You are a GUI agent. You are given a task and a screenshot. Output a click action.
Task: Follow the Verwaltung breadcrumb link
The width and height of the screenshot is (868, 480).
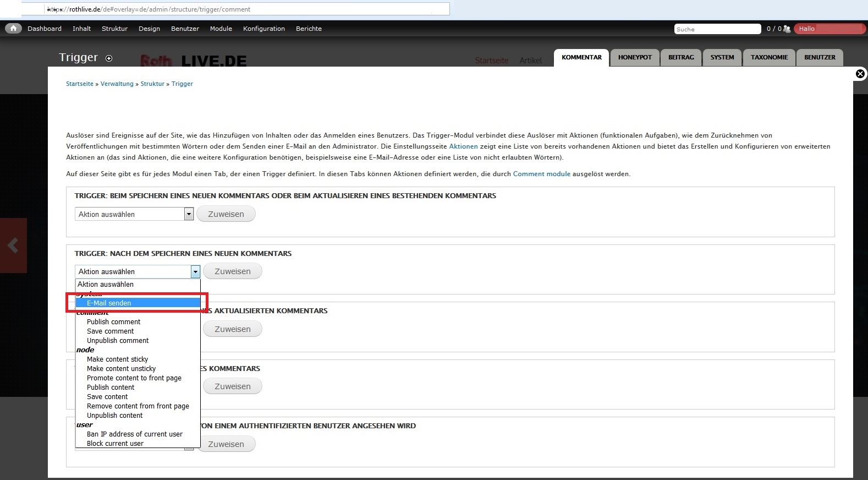(117, 84)
